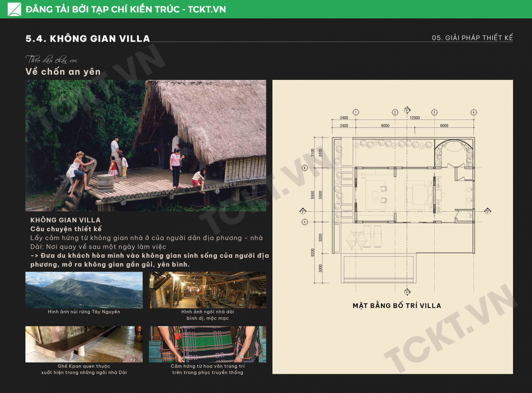This screenshot has height=393, width=532.
Task: Click the right-side section-cut marker on plan
Action: point(488,211)
